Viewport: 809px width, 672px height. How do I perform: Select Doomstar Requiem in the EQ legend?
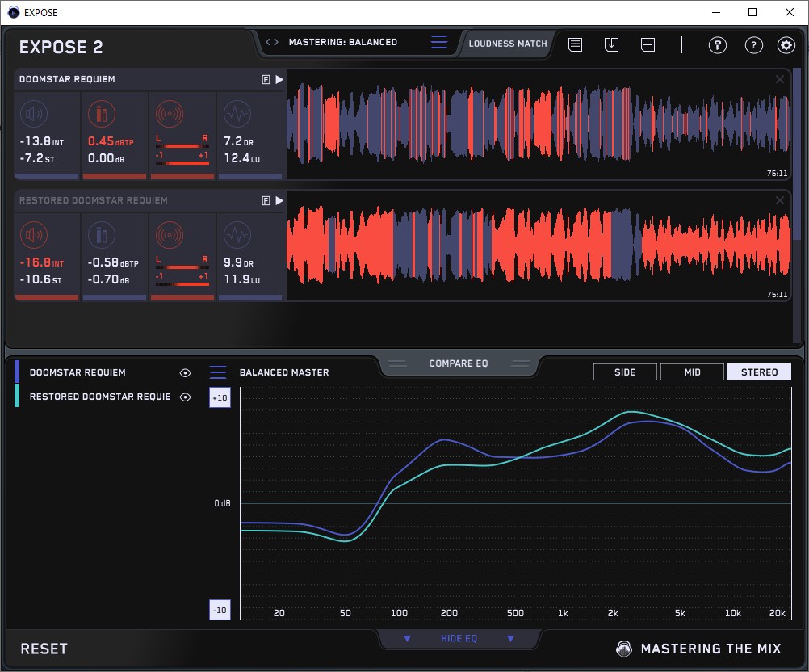point(78,372)
